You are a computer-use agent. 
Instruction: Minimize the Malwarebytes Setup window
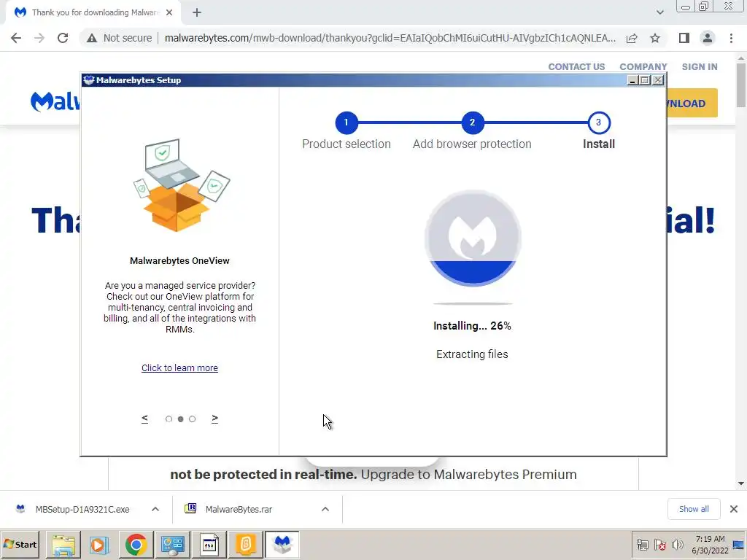pos(632,80)
